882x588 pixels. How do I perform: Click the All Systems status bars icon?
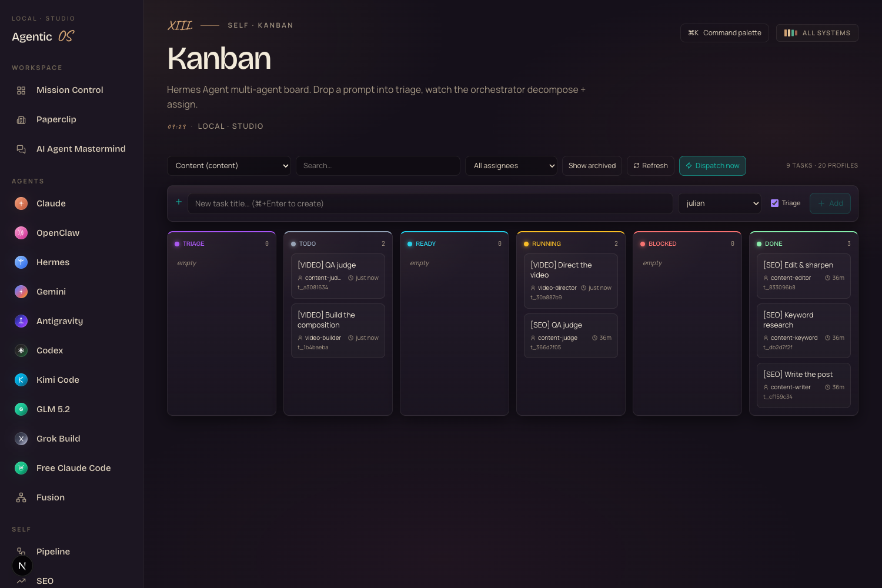point(791,33)
